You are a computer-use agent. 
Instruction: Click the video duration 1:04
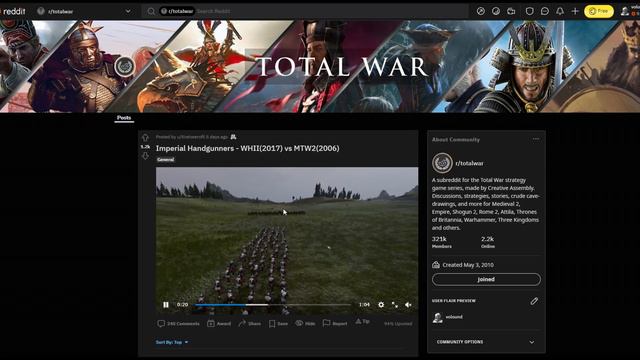364,304
